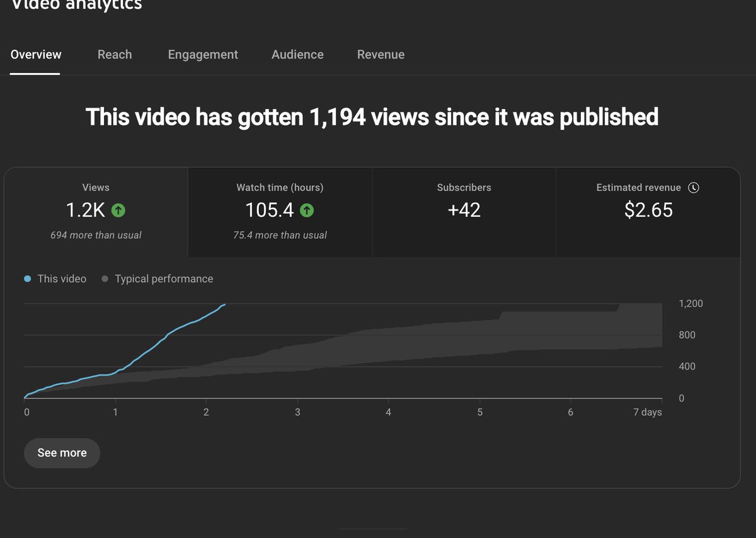This screenshot has width=756, height=538.
Task: Switch to the Overview tab
Action: point(36,55)
